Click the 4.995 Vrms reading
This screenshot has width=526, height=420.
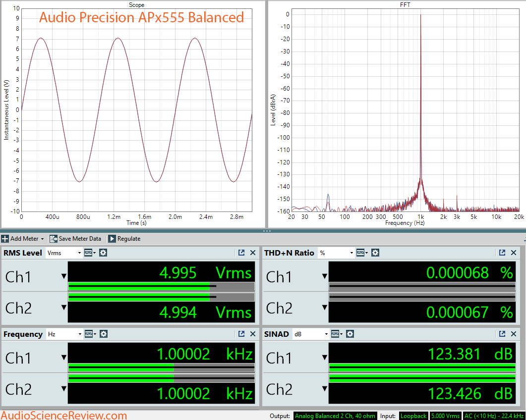(205, 273)
